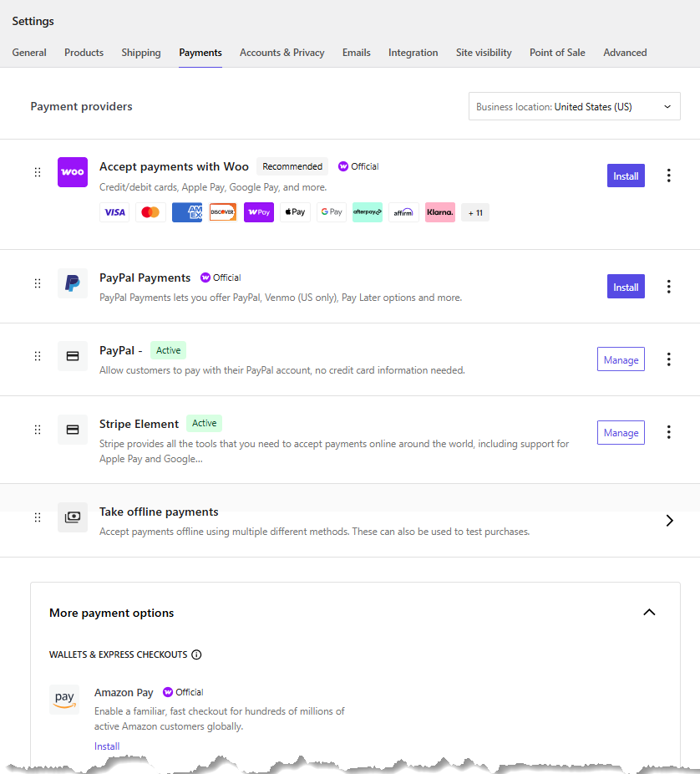
Task: Click the Visa card logo
Action: (114, 212)
